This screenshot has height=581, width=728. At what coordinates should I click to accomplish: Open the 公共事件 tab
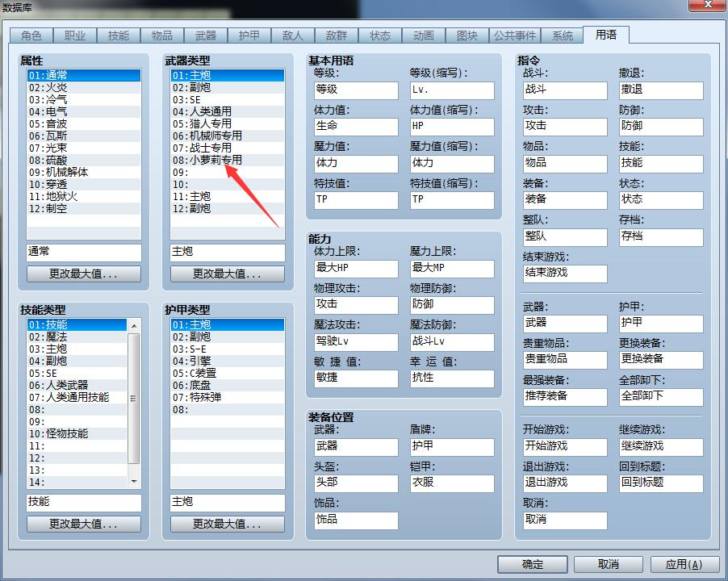point(514,36)
